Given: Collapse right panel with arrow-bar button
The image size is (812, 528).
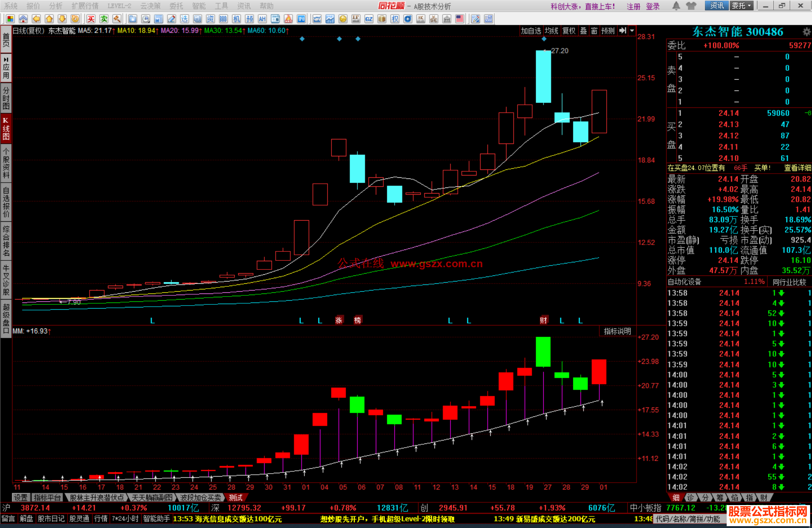Looking at the screenshot, I should 623,31.
